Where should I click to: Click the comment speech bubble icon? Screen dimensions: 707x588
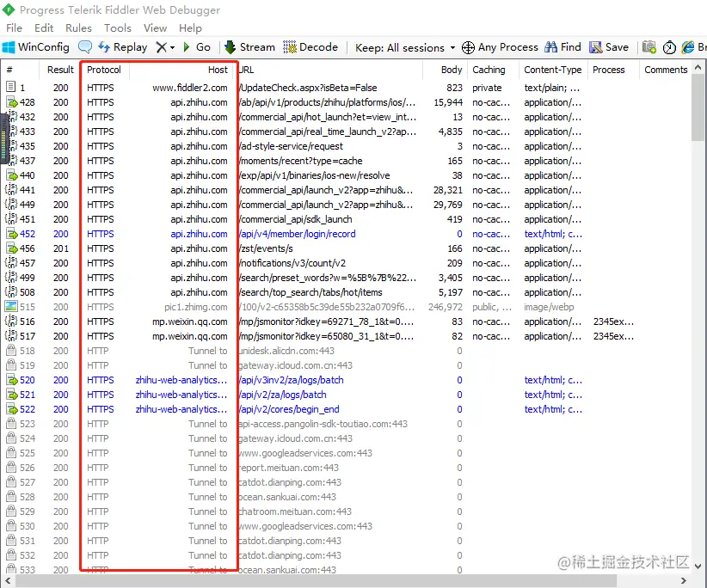click(85, 47)
